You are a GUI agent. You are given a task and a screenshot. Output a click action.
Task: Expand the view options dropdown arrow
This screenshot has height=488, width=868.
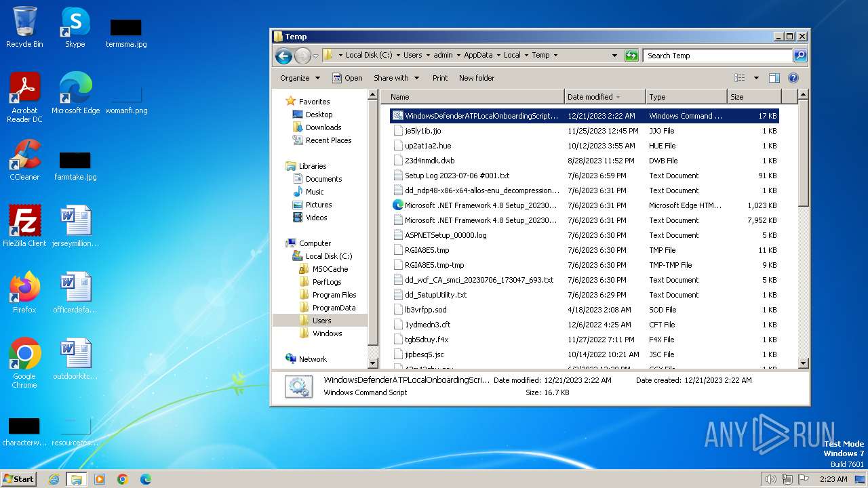pos(756,78)
